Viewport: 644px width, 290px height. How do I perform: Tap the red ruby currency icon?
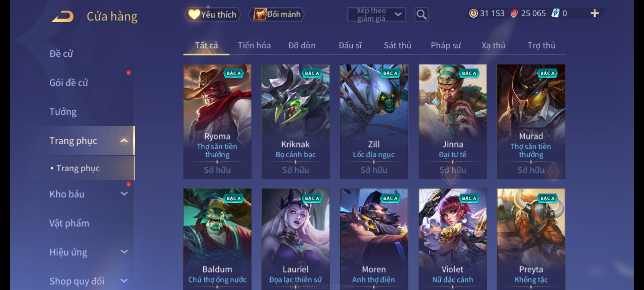coord(514,13)
